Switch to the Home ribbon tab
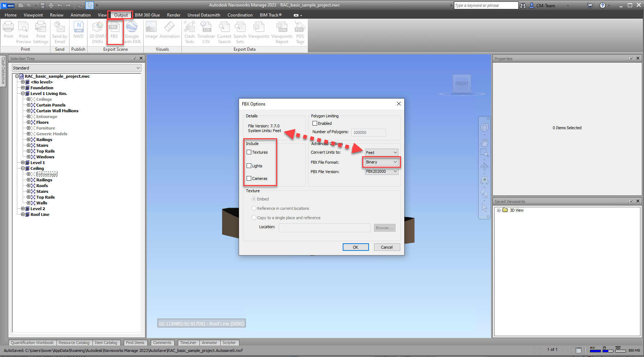This screenshot has width=644, height=357. [10, 15]
